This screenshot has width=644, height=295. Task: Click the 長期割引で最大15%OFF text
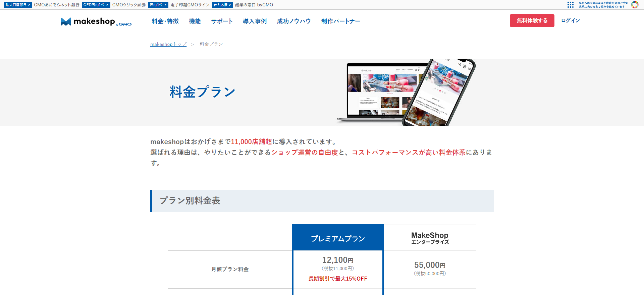[x=338, y=279]
